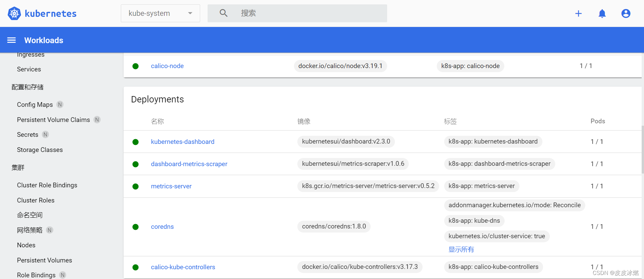Click the 标签 column header
Image resolution: width=644 pixels, height=279 pixels.
click(450, 121)
